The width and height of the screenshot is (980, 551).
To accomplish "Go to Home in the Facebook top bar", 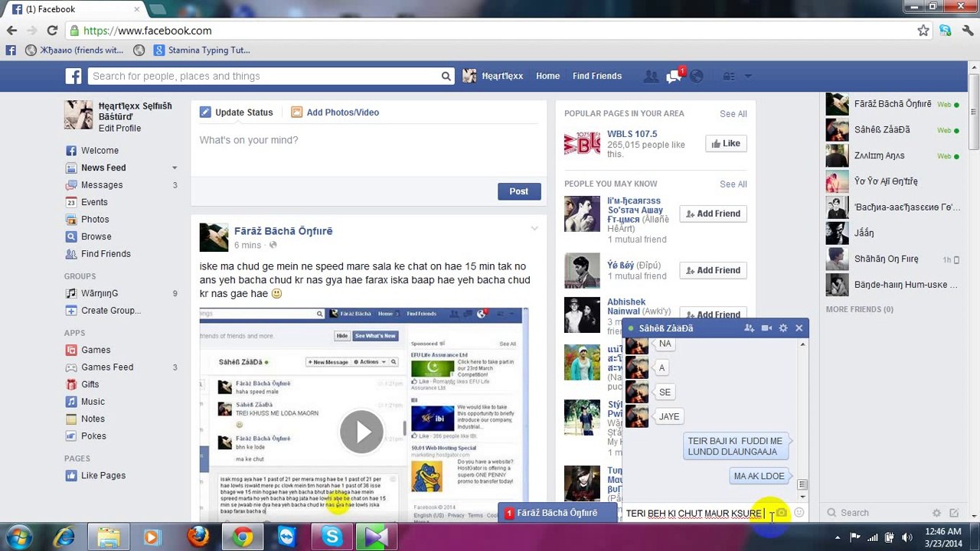I will (x=547, y=76).
